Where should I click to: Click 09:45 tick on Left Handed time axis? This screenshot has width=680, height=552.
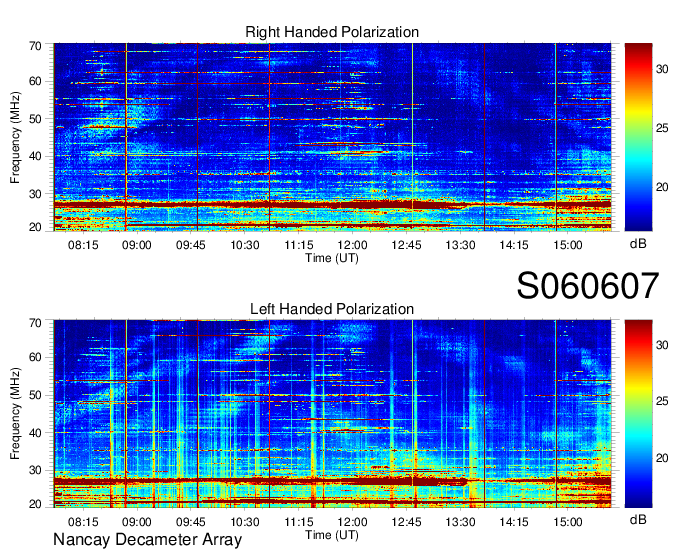click(x=190, y=522)
